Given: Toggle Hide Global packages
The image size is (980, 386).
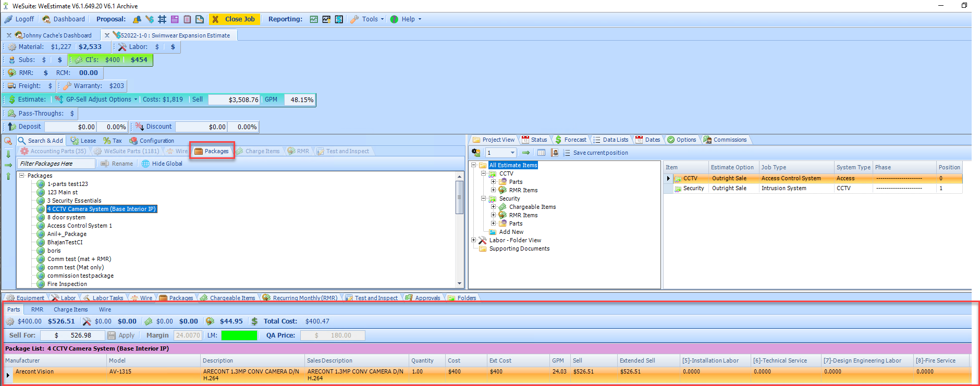Looking at the screenshot, I should 162,164.
